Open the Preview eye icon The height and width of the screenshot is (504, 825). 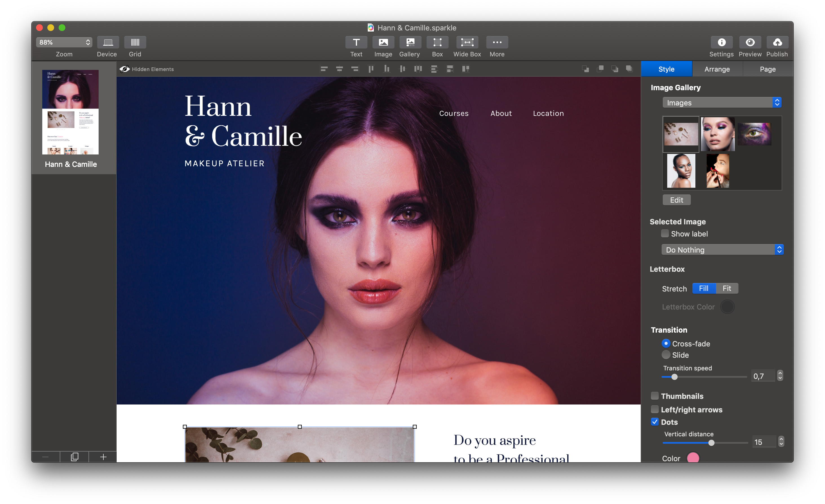pos(750,43)
